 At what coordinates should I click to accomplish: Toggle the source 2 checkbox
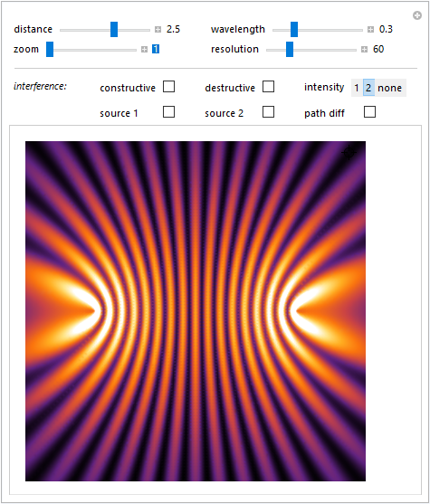pos(268,112)
